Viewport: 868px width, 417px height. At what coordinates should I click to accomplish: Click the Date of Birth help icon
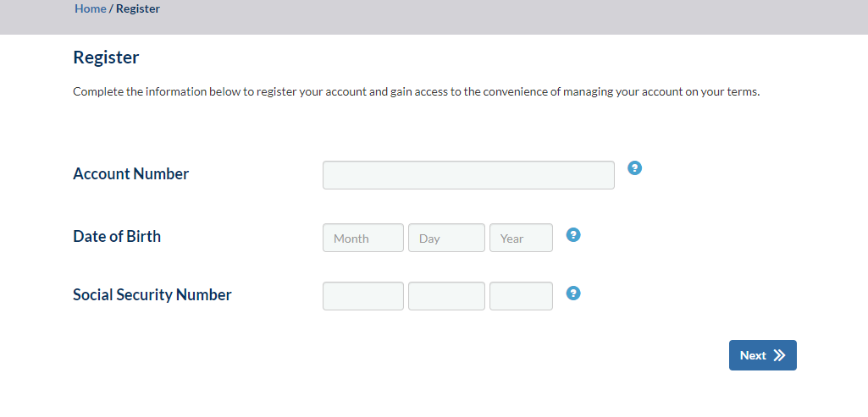pos(572,235)
